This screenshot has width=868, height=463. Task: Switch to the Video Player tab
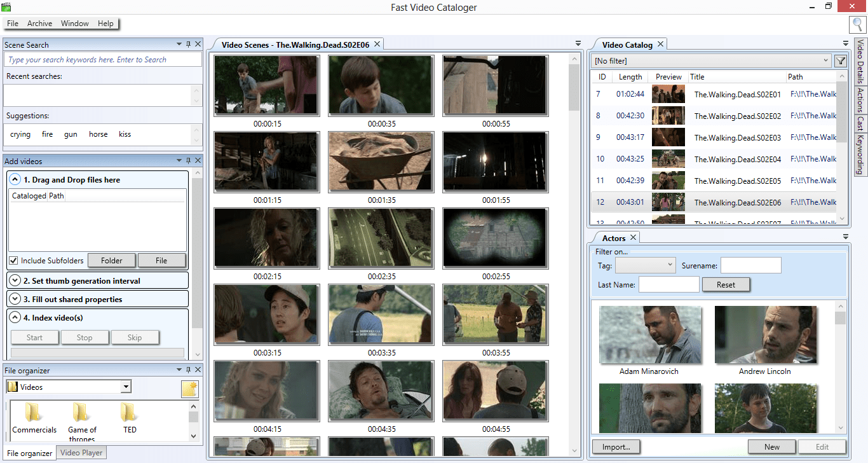pos(81,453)
